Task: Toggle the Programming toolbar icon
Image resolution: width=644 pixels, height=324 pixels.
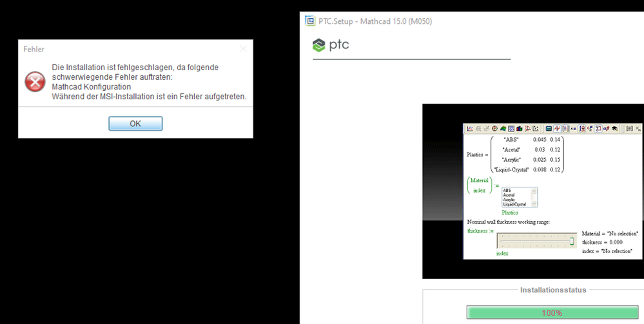Action: point(598,129)
